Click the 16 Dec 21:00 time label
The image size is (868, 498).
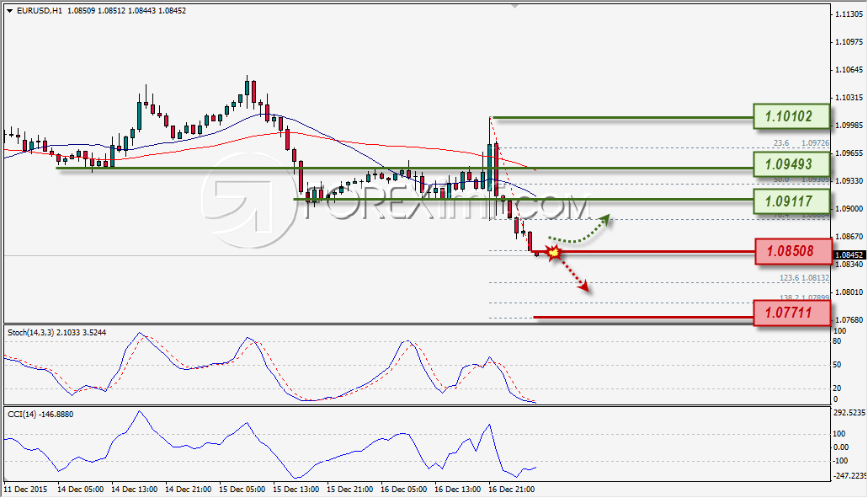[511, 489]
